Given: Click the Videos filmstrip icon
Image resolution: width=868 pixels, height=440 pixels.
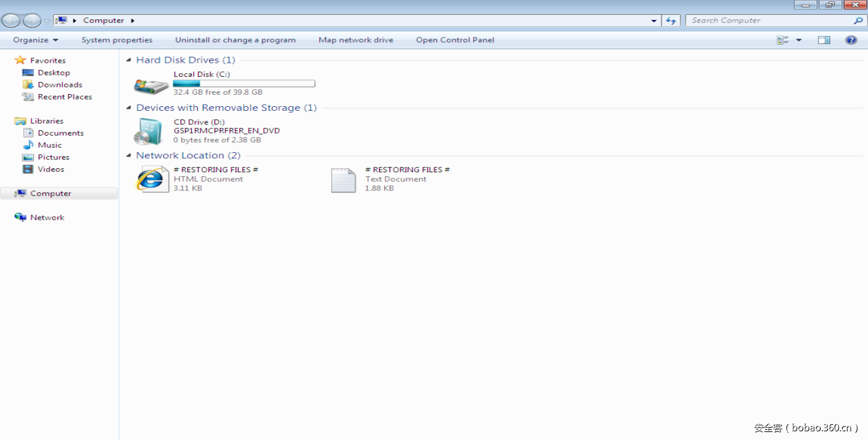Looking at the screenshot, I should pyautogui.click(x=28, y=169).
